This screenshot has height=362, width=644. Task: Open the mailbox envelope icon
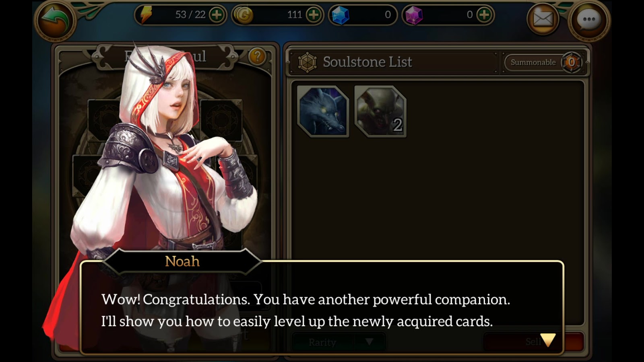[x=543, y=19]
